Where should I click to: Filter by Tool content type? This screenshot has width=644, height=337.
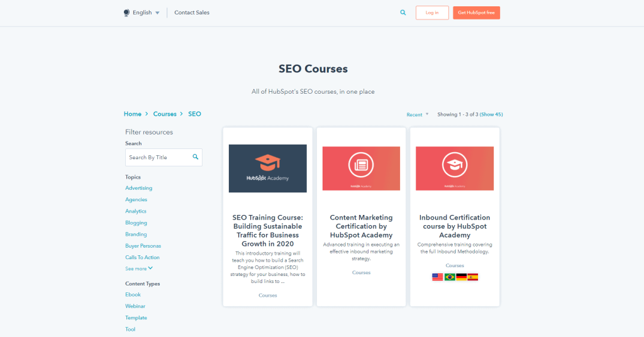[130, 329]
